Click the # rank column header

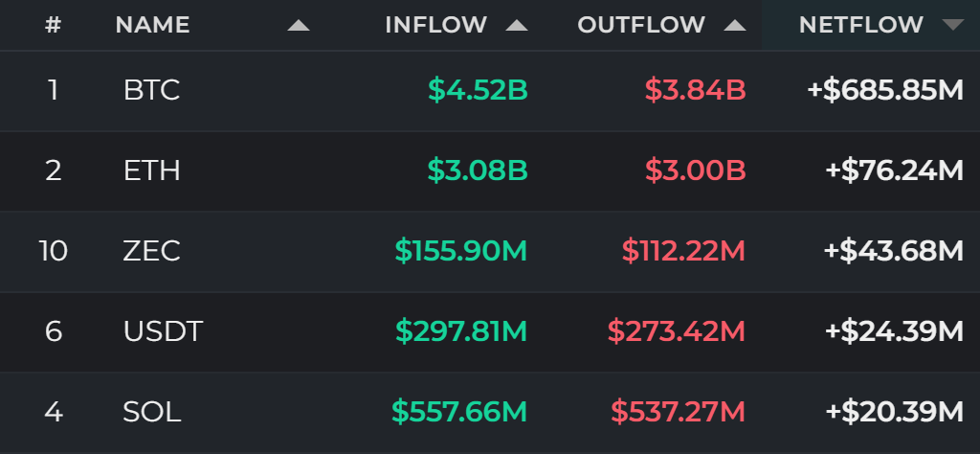click(x=54, y=25)
